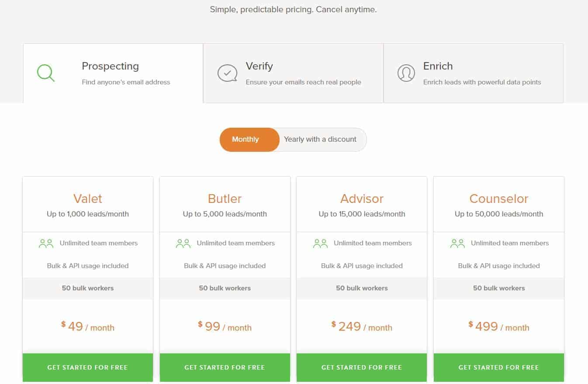Get started for free with Valet plan
The image size is (588, 384).
[88, 367]
